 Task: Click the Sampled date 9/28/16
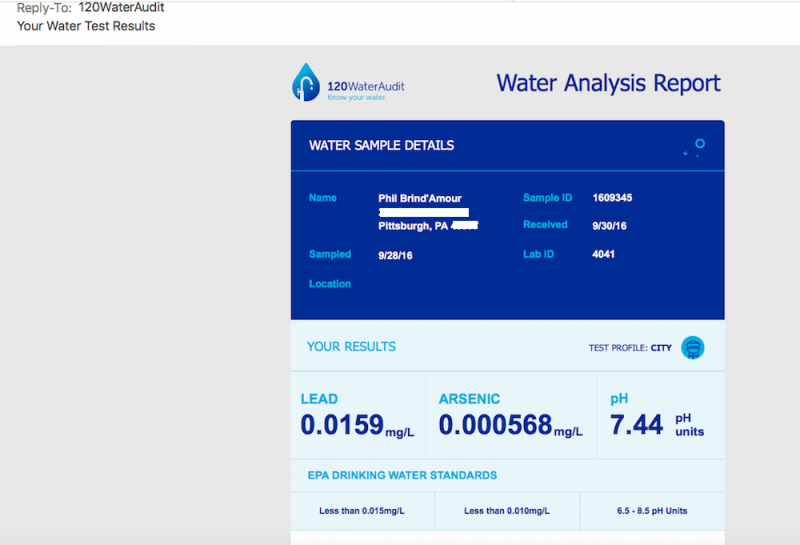[395, 255]
